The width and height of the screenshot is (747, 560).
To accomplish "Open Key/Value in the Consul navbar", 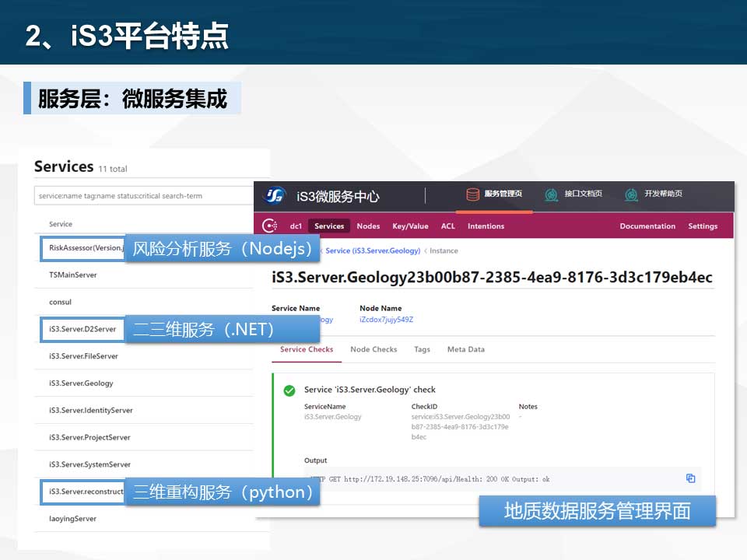I will point(410,226).
